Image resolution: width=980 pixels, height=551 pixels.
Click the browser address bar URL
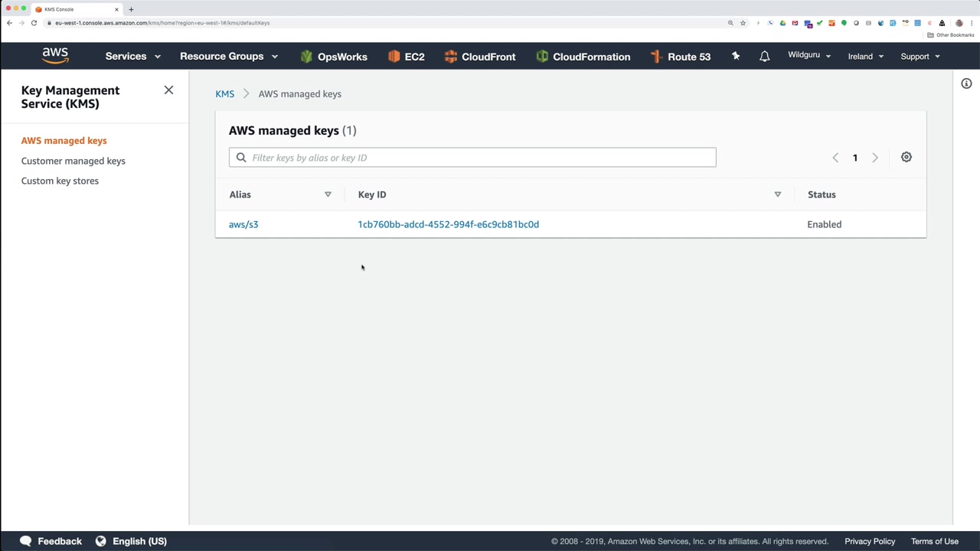[162, 23]
